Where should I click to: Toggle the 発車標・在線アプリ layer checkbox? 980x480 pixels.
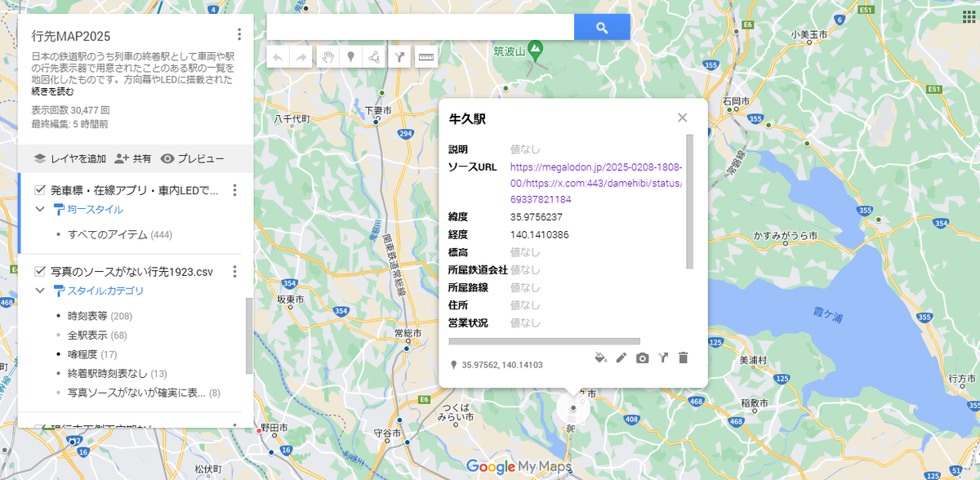pyautogui.click(x=39, y=190)
